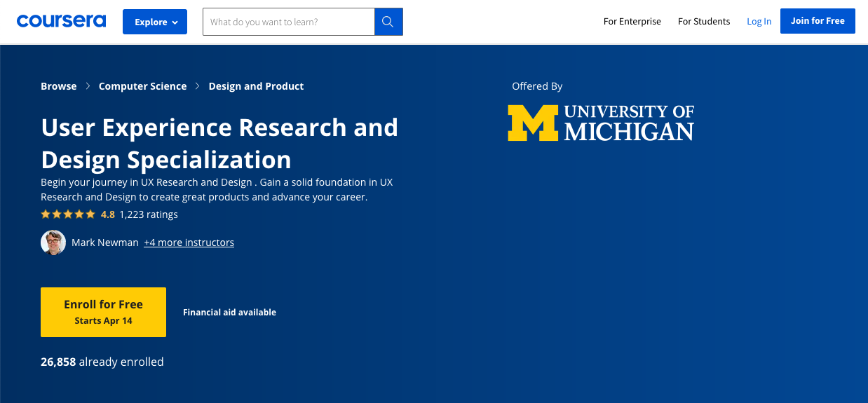The width and height of the screenshot is (868, 403).
Task: Open the Explore dropdown menu
Action: (x=155, y=22)
